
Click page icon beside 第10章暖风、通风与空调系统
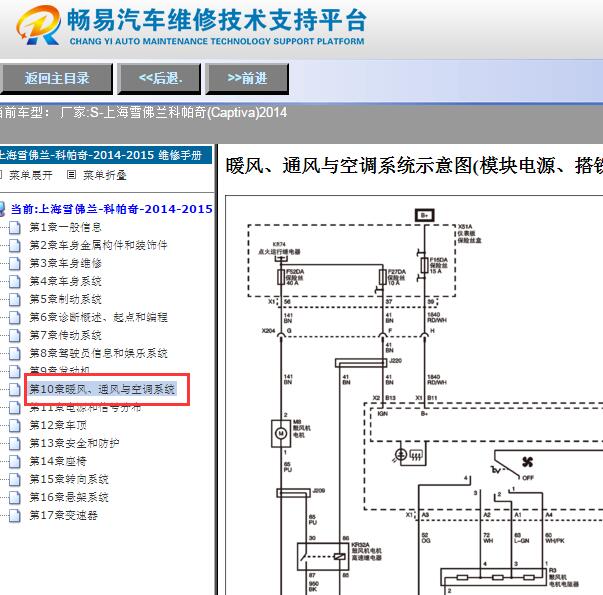15,389
